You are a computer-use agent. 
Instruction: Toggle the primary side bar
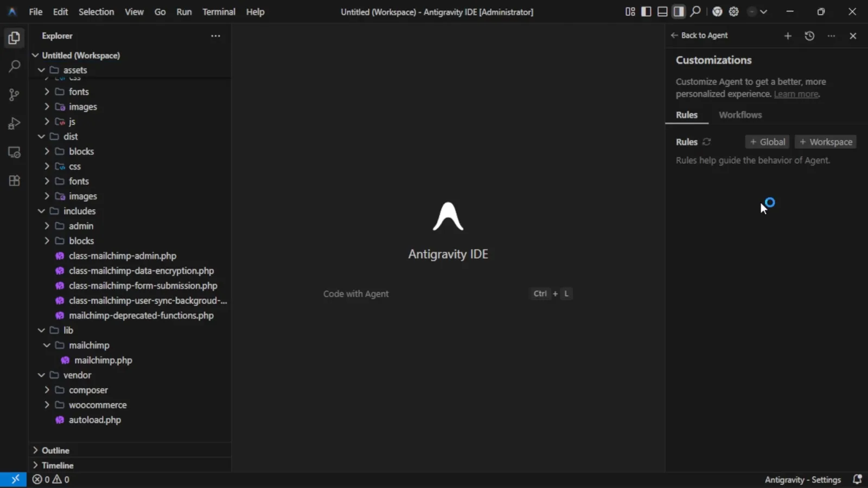[x=646, y=11]
